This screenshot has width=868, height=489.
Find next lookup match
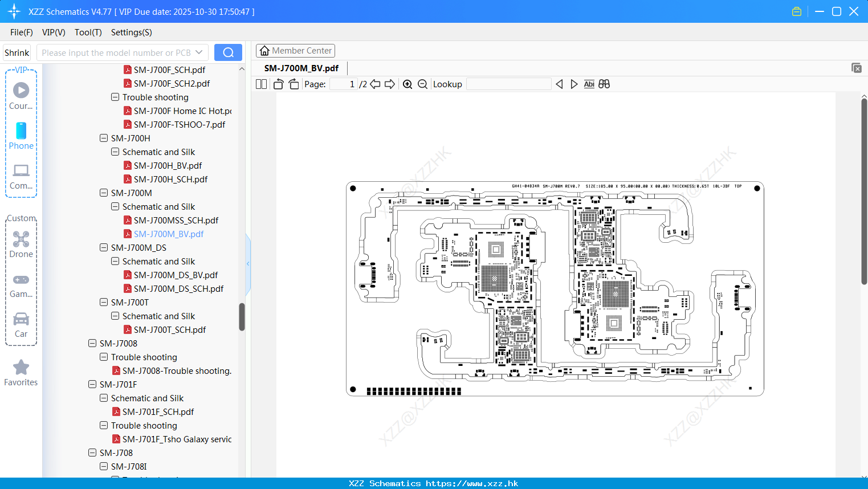pyautogui.click(x=574, y=84)
